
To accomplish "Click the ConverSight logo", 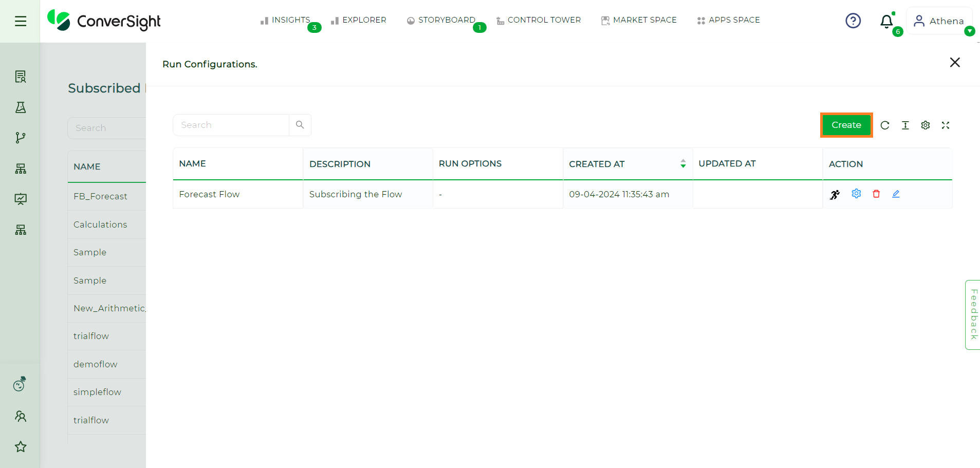I will 104,21.
